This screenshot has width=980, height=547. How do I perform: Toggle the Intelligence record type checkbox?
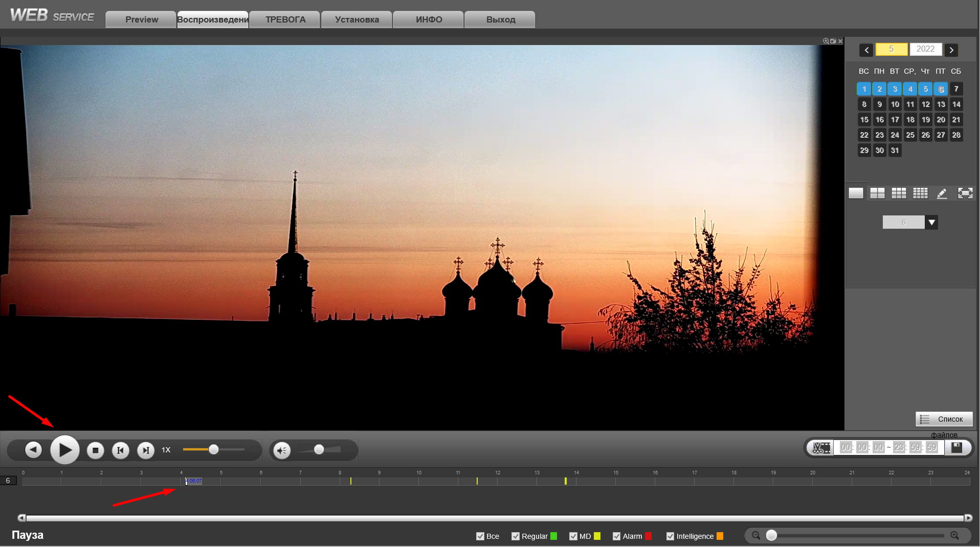coord(670,536)
